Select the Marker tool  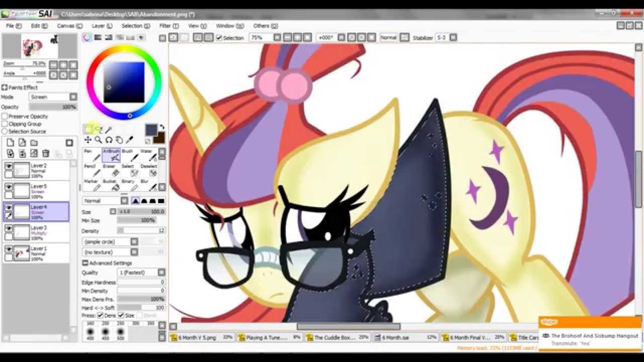pyautogui.click(x=92, y=185)
